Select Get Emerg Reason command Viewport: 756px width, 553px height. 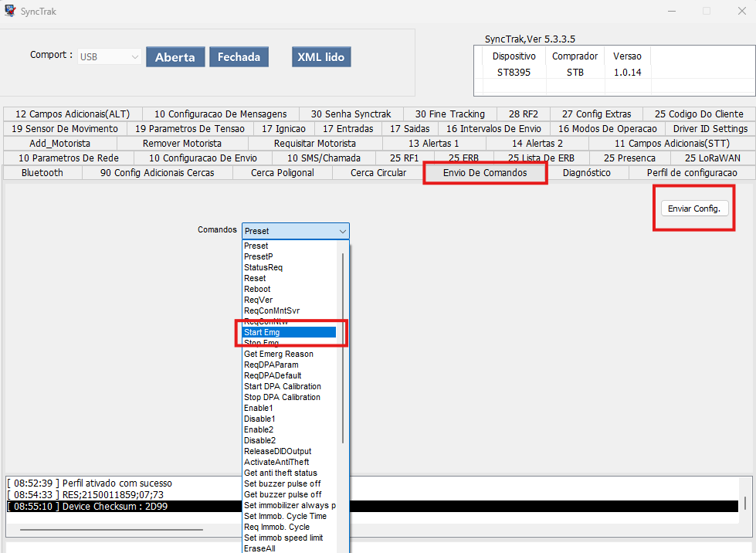pyautogui.click(x=290, y=354)
